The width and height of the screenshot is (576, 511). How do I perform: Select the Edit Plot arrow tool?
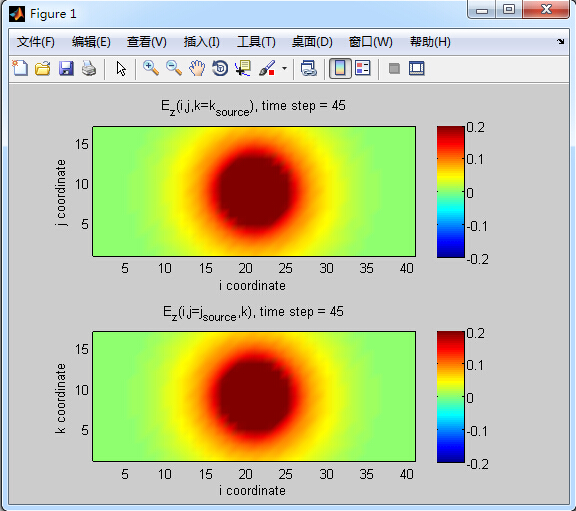[121, 69]
